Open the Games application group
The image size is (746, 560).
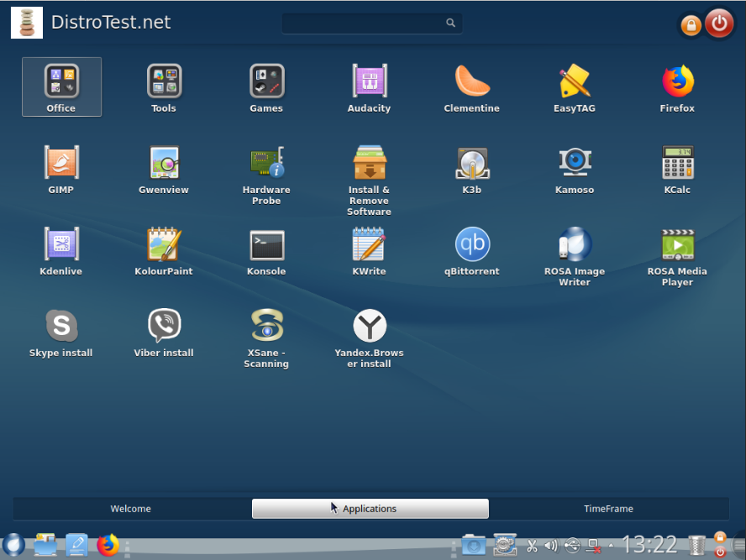pyautogui.click(x=267, y=87)
